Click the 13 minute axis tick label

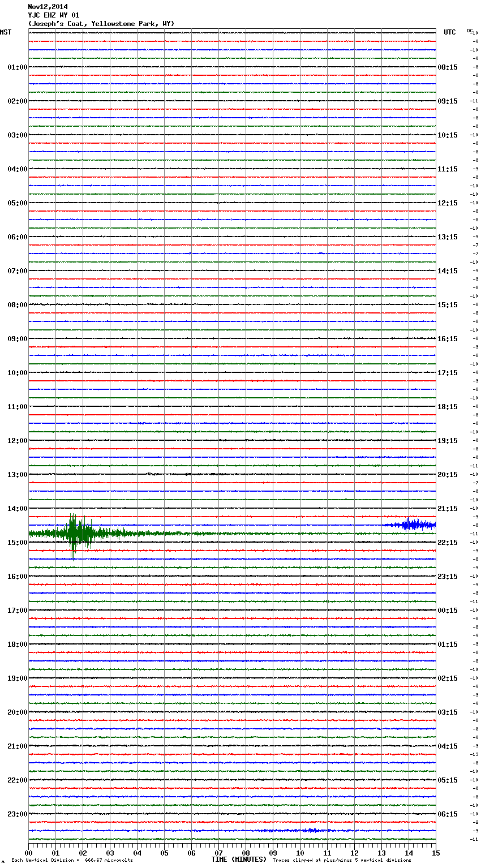click(381, 853)
